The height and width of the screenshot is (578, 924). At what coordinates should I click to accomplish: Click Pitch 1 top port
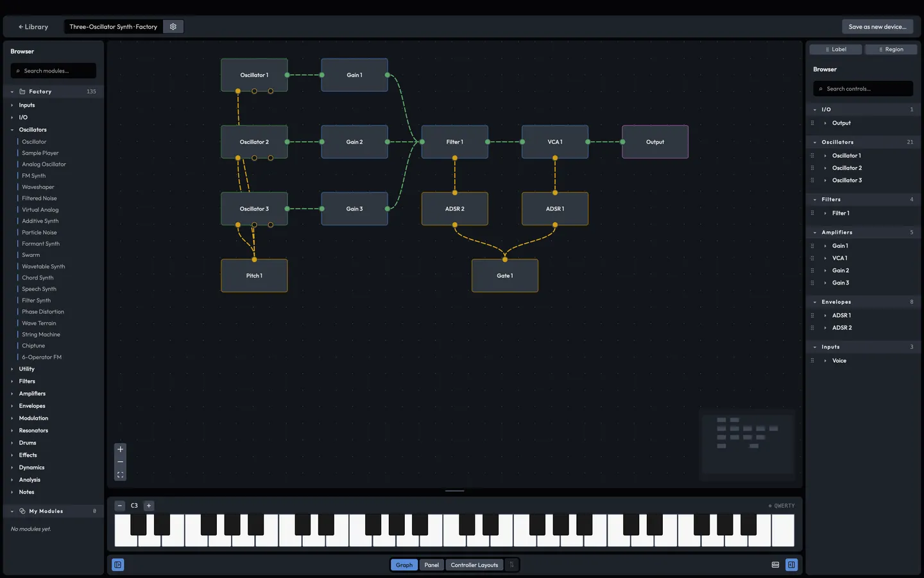click(x=254, y=259)
